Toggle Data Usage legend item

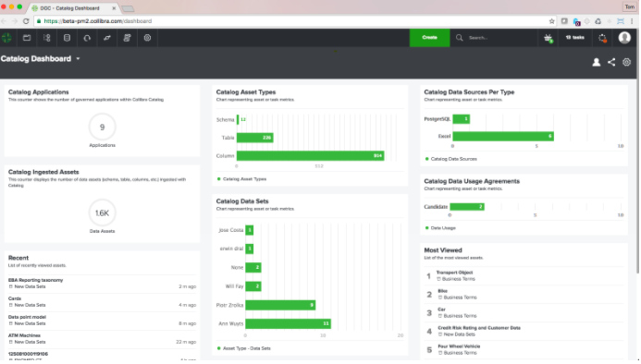click(x=440, y=228)
